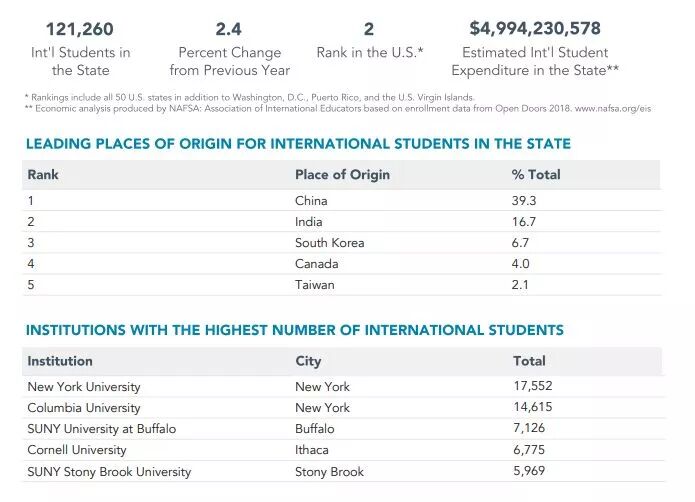Select 'Percent Change from Previous Year' label
This screenshot has height=502, width=695.
(230, 61)
